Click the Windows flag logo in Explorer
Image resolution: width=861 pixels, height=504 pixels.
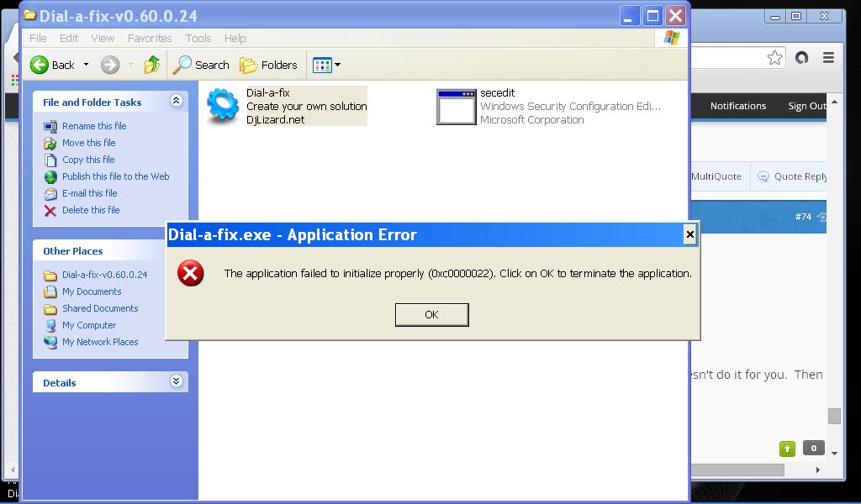[671, 38]
